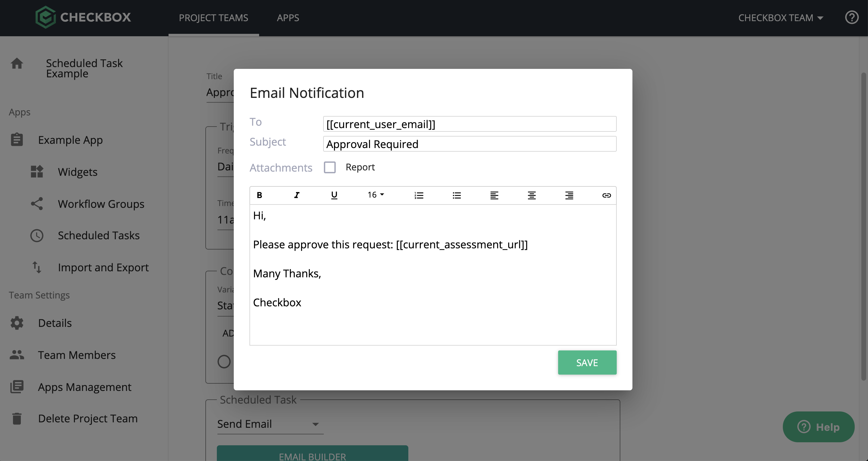This screenshot has width=868, height=461.
Task: Toggle underline formatting in email editor
Action: [x=334, y=195]
